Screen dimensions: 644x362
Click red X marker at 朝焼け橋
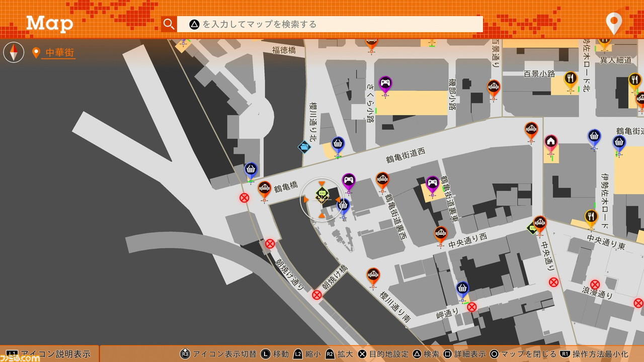coord(316,295)
